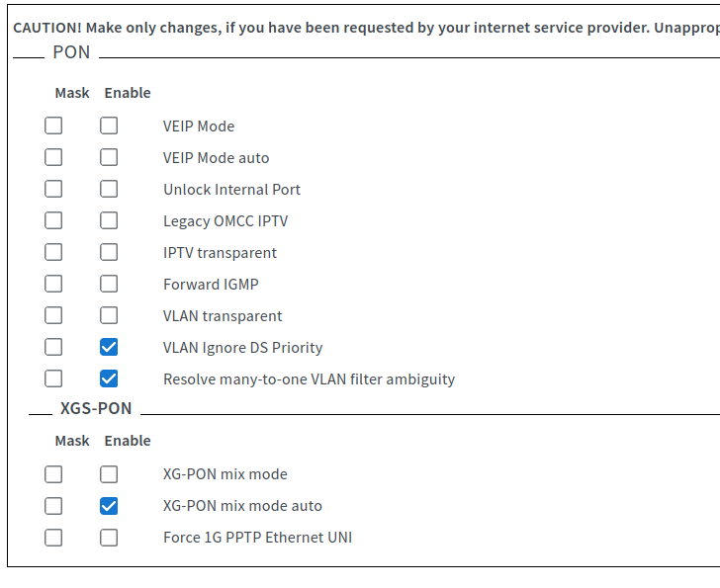Enable VEIP Mode checkbox
Screen dimensions: 720x588
coord(109,126)
